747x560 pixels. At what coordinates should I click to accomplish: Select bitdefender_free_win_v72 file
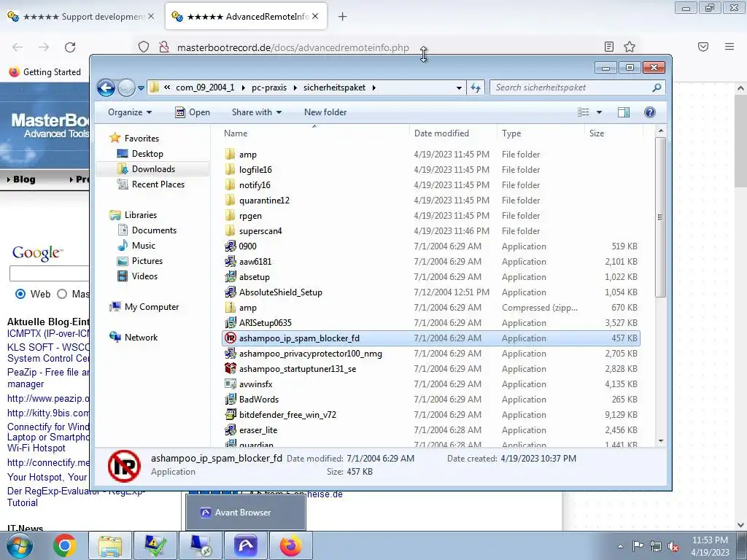coord(287,415)
